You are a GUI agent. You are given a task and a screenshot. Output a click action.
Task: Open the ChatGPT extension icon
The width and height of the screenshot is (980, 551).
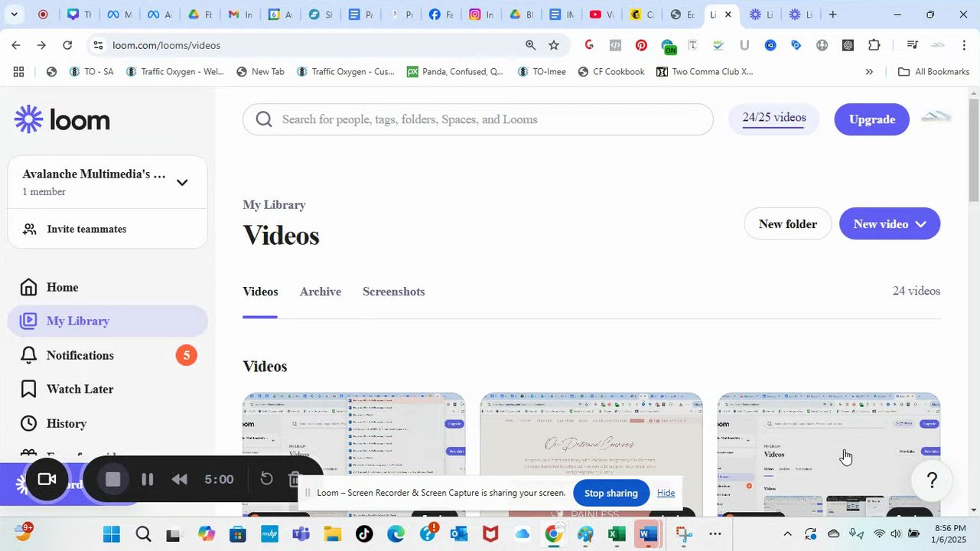848,45
